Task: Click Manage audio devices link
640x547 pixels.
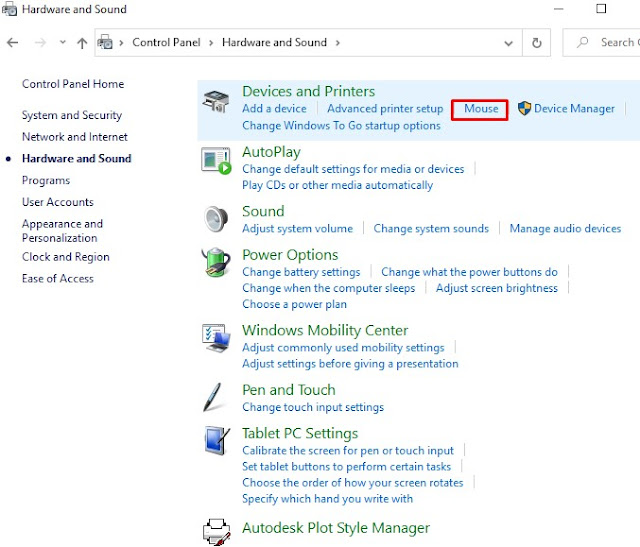Action: [x=565, y=229]
